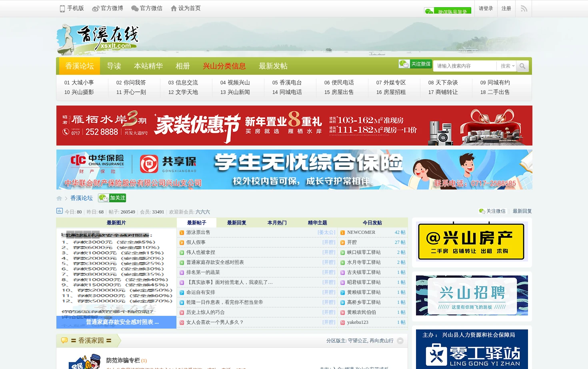Open the 零工驿站 sidebar ad

click(x=472, y=349)
